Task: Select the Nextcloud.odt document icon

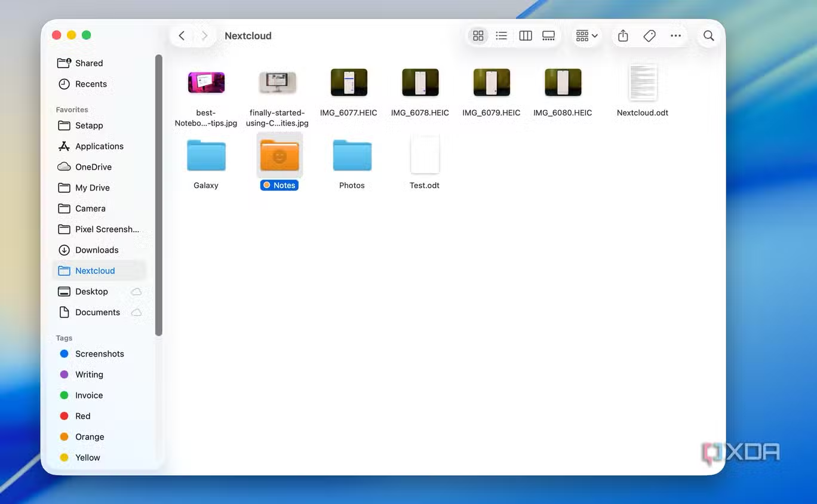Action: 643,82
